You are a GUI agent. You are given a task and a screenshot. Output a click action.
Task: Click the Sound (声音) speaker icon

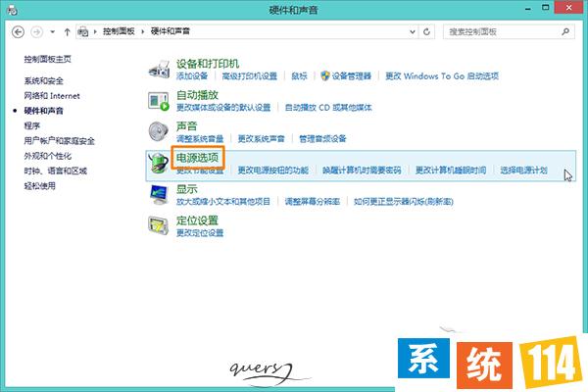coord(158,131)
